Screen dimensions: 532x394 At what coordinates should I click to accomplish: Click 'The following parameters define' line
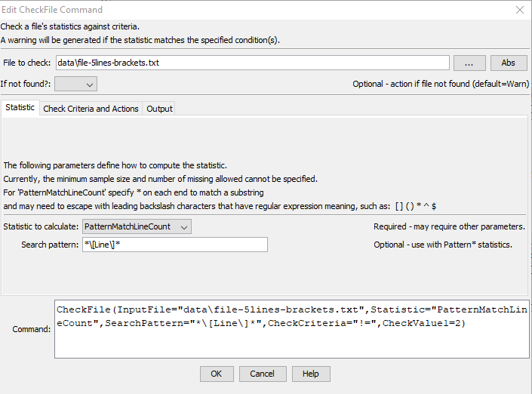pyautogui.click(x=115, y=165)
